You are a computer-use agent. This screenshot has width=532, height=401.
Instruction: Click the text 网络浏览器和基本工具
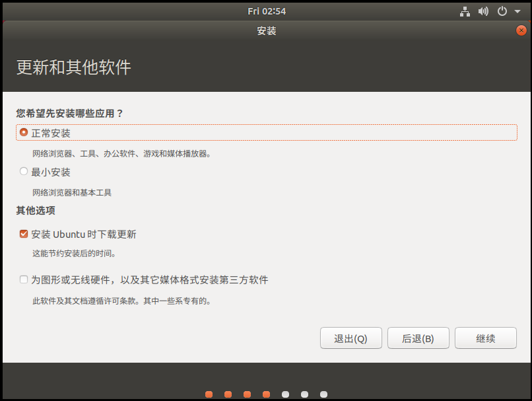(72, 193)
